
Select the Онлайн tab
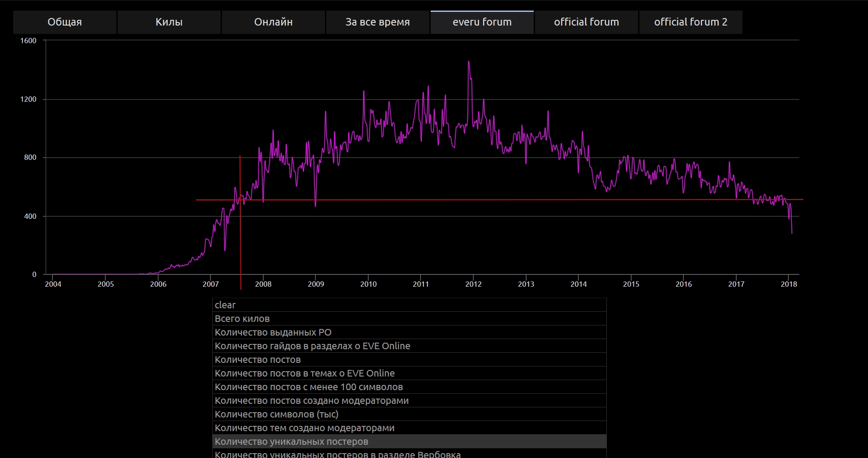273,22
